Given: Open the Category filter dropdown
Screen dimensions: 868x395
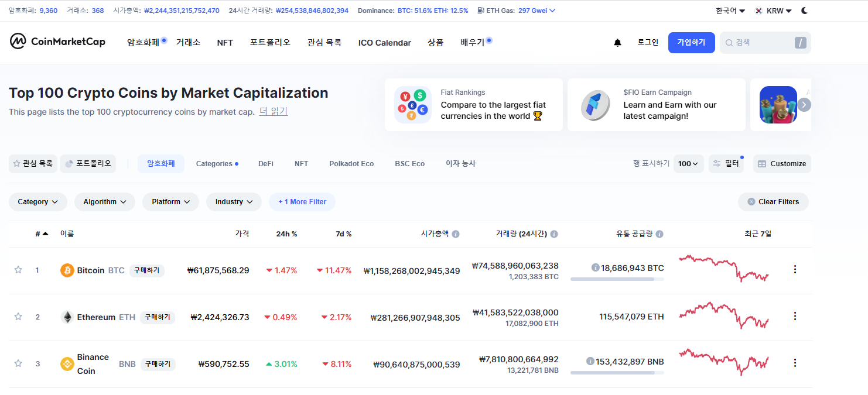Looking at the screenshot, I should point(38,202).
